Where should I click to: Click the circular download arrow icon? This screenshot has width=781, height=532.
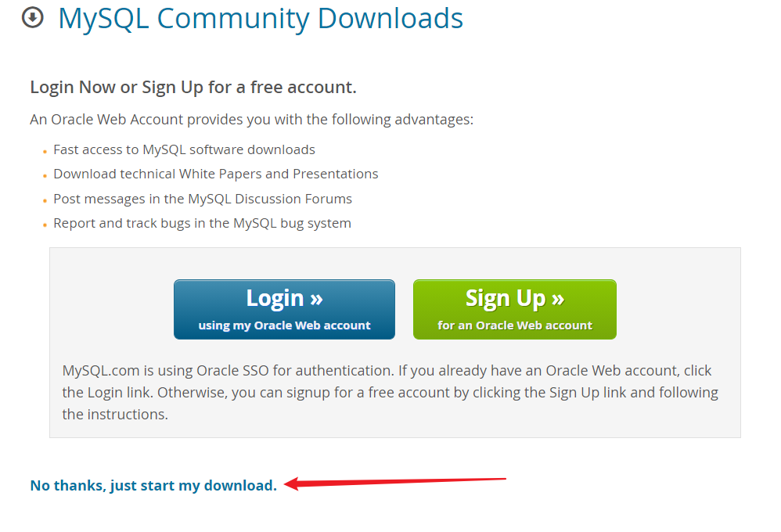pos(33,18)
